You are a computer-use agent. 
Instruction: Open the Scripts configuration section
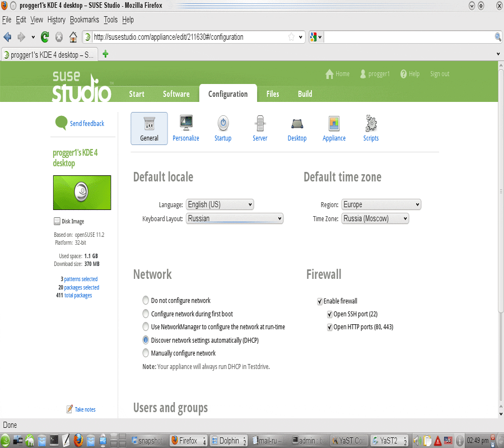[x=371, y=129]
